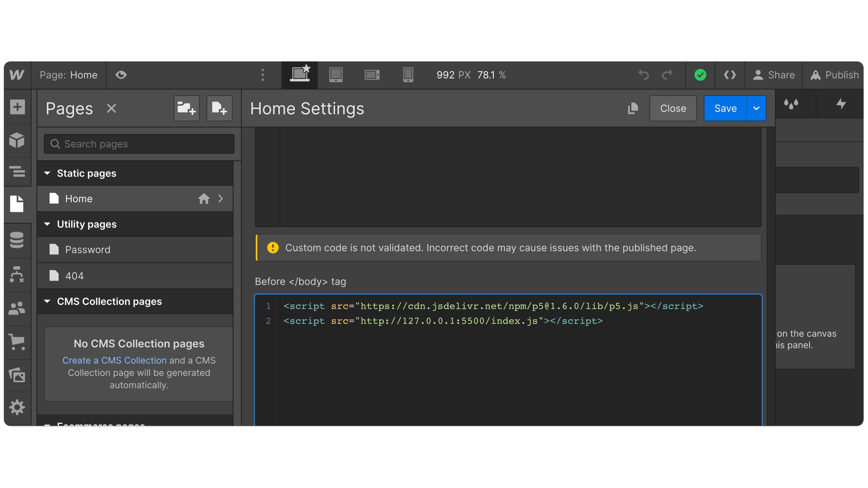868x488 pixels.
Task: Click the 78.1 % zoom value
Action: [x=491, y=75]
